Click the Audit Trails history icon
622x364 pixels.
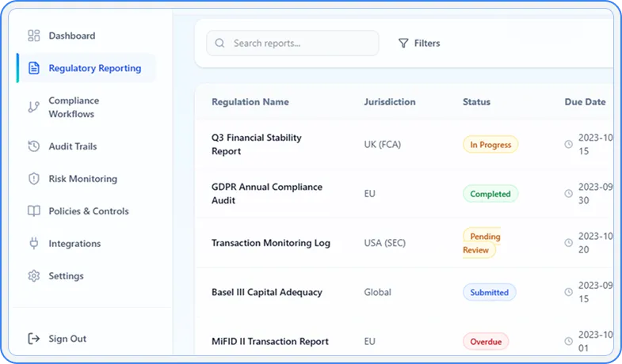[33, 146]
